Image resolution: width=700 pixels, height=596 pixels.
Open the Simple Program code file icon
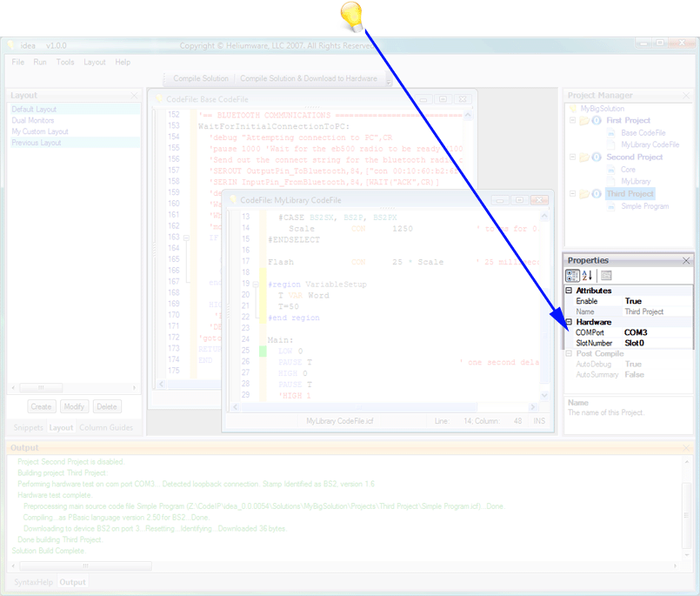(x=611, y=205)
